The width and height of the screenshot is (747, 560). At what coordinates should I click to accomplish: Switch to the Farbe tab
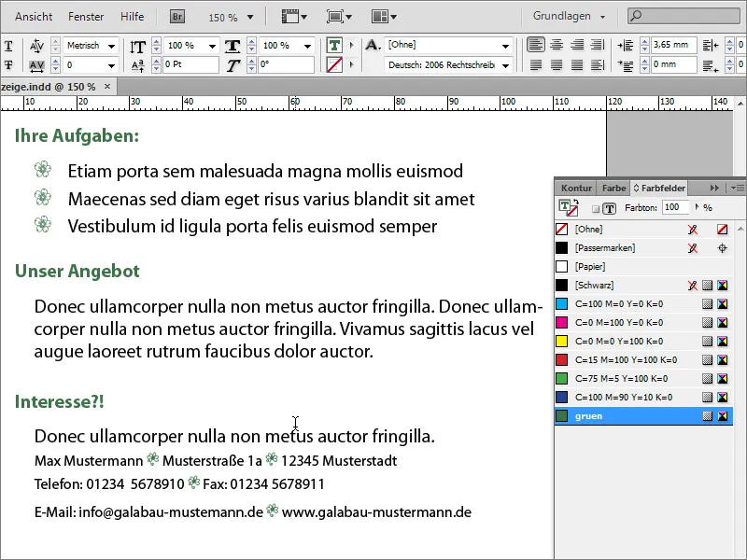click(x=613, y=187)
